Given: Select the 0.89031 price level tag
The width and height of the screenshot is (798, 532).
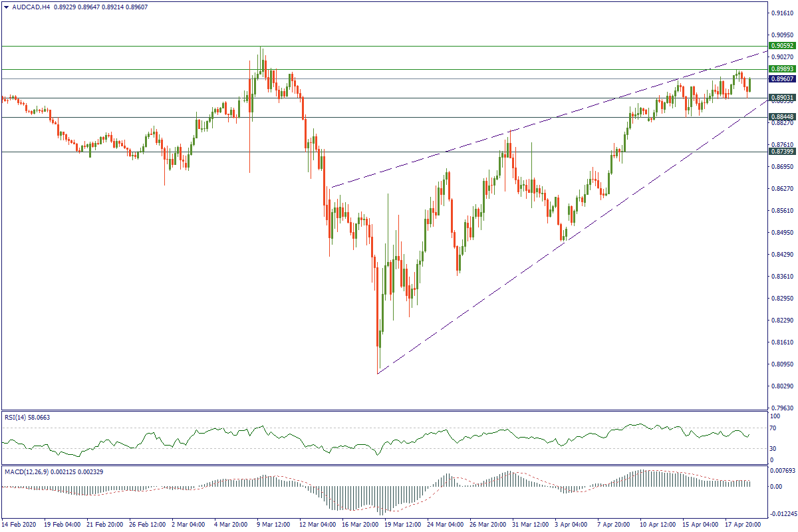Looking at the screenshot, I should click(x=782, y=98).
